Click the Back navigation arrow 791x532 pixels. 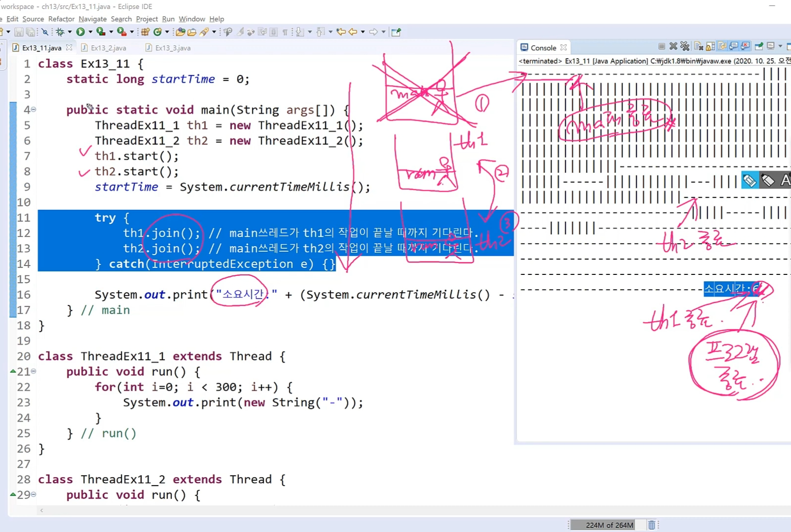(353, 32)
